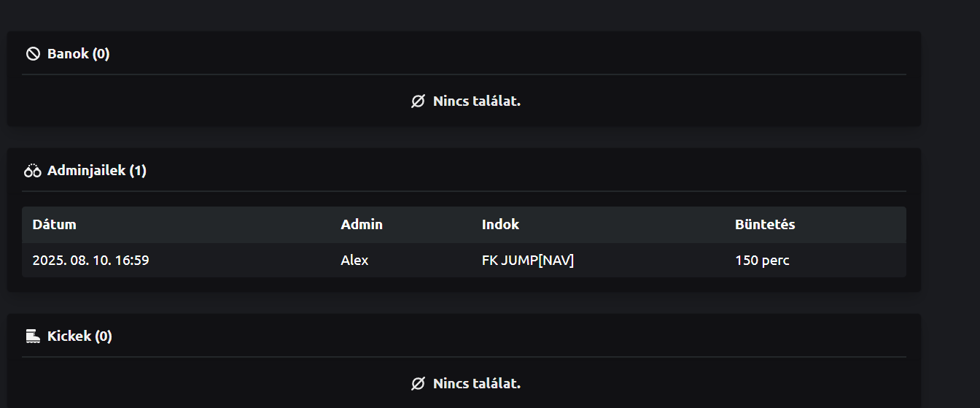Click the boot icon beside Kickek

[x=33, y=336]
